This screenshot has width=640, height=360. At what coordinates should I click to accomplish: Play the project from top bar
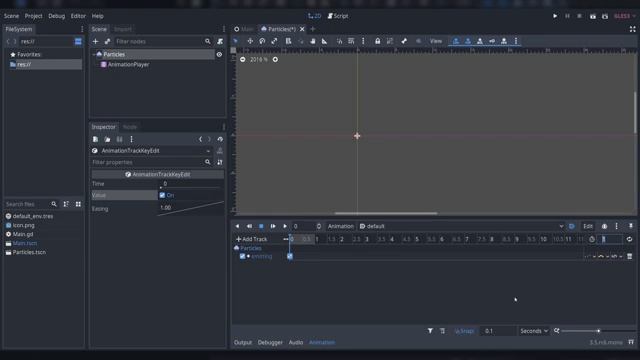(555, 16)
